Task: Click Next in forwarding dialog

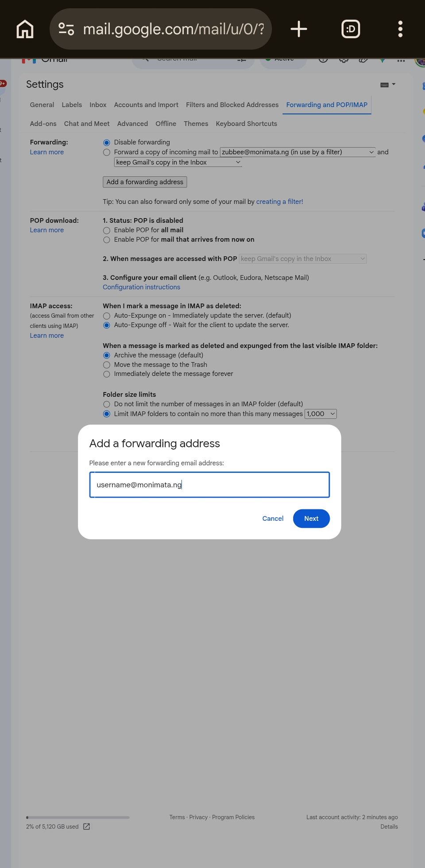Action: (x=311, y=519)
